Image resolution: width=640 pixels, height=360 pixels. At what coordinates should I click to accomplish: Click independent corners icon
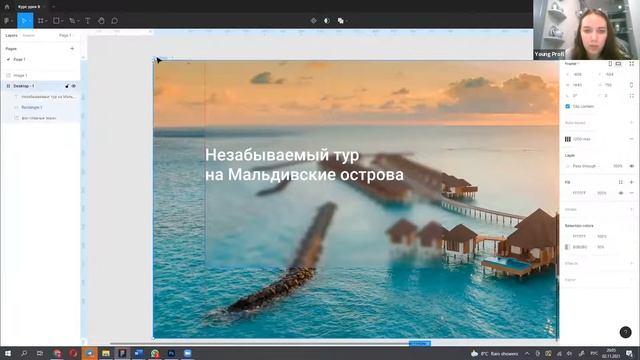pyautogui.click(x=631, y=96)
